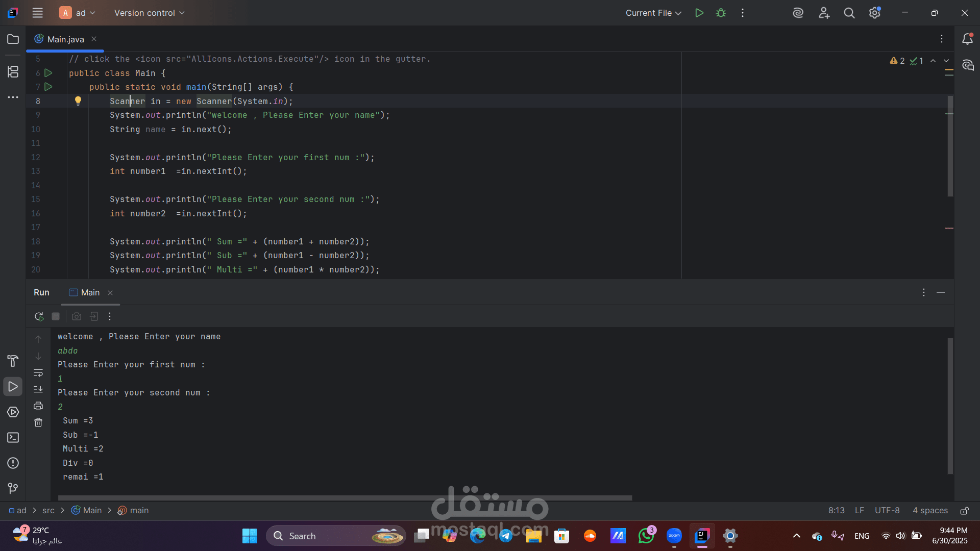Viewport: 980px width, 551px height.
Task: Clear console output with the trash icon
Action: click(x=38, y=422)
